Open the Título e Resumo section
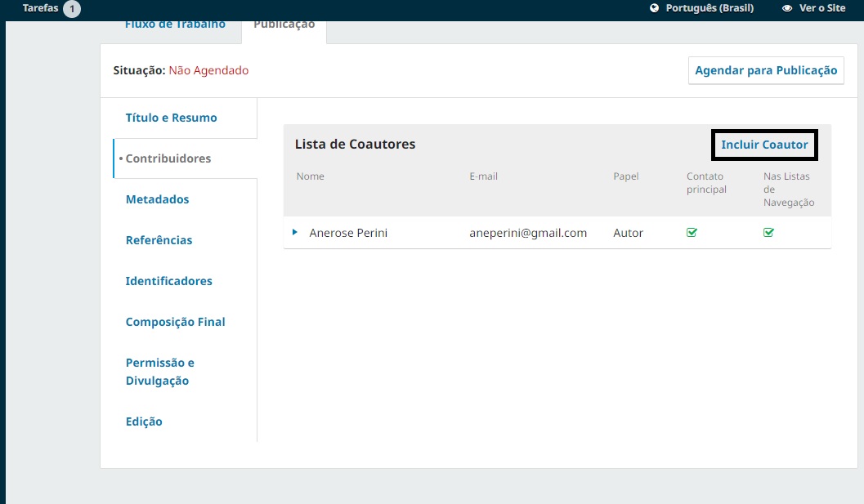The width and height of the screenshot is (864, 504). tap(172, 118)
